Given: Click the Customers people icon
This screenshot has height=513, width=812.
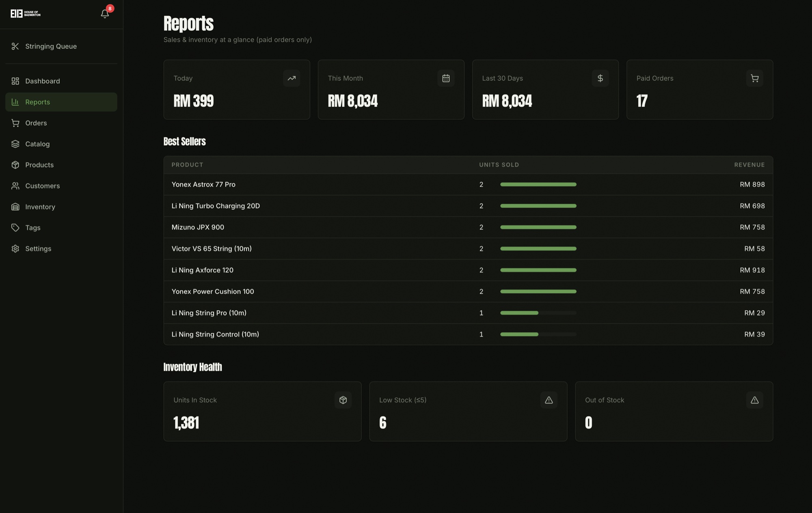Looking at the screenshot, I should click(x=15, y=186).
